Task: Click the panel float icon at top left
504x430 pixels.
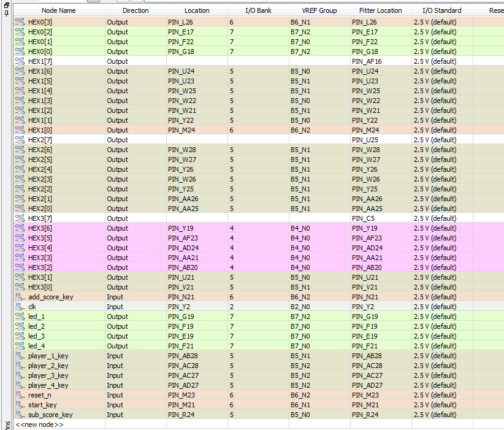Action: (x=6, y=6)
